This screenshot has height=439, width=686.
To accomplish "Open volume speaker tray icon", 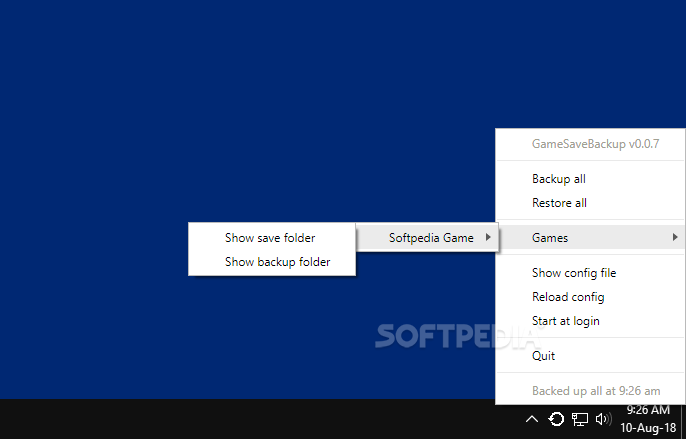I will [604, 419].
